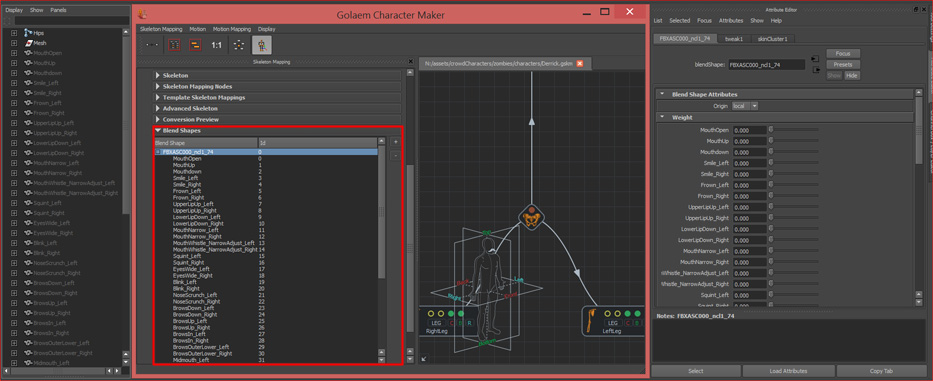Toggle the highlighted character figure toolbar icon
Screen dimensions: 933x381
click(x=262, y=45)
